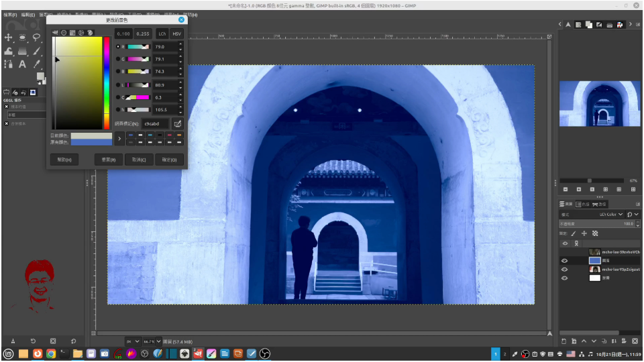
Task: Switch to the Channels tab
Action: (583, 204)
